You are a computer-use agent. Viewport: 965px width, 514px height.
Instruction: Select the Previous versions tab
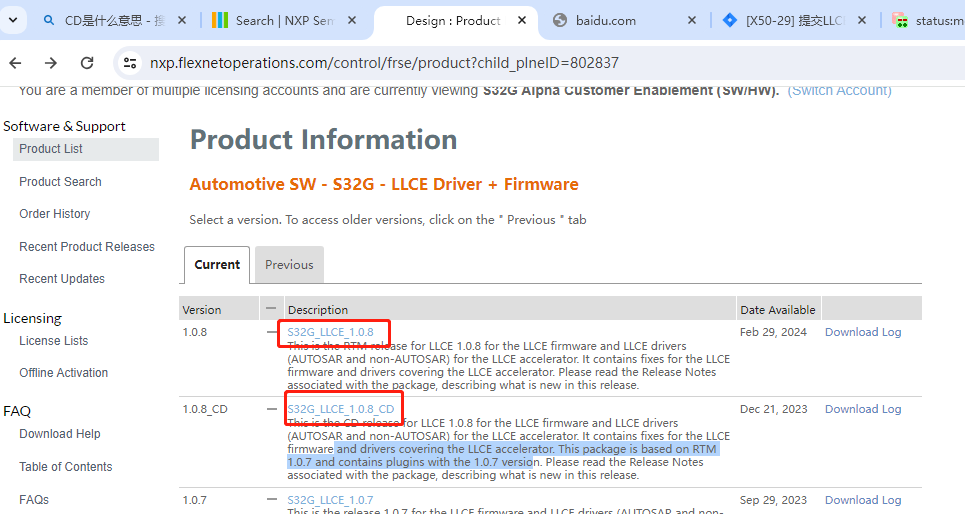tap(289, 265)
